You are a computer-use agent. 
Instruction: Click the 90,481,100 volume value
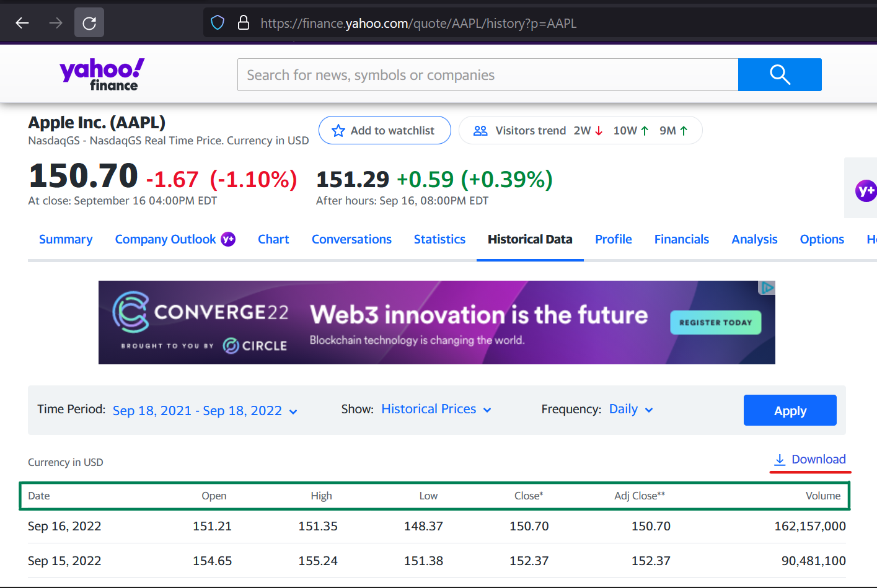[814, 561]
